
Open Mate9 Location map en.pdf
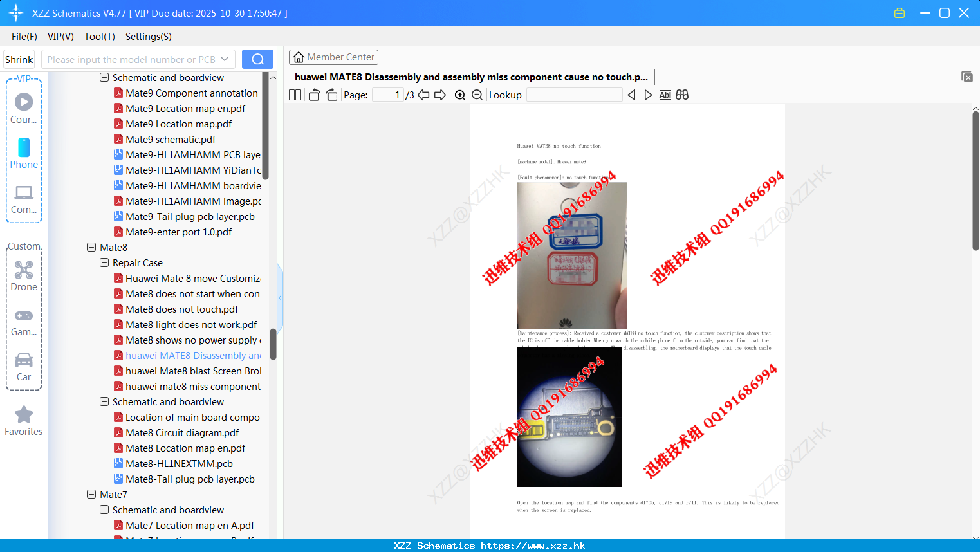coord(180,108)
